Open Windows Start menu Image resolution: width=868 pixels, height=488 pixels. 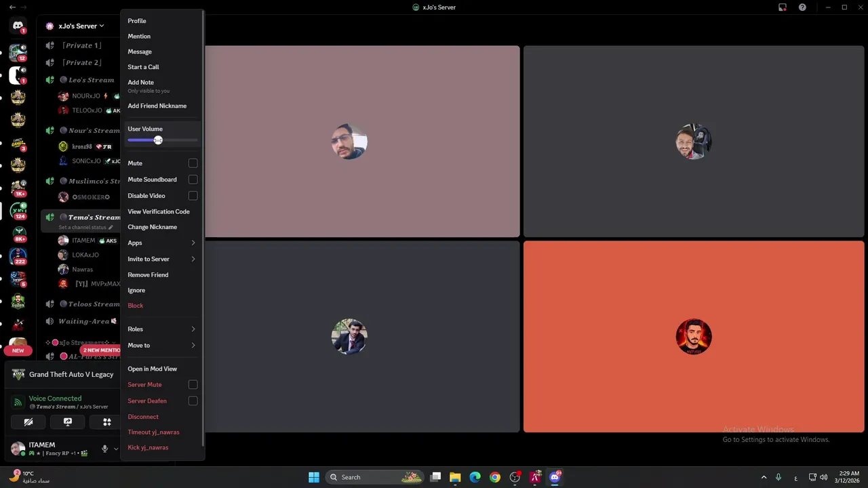point(314,477)
